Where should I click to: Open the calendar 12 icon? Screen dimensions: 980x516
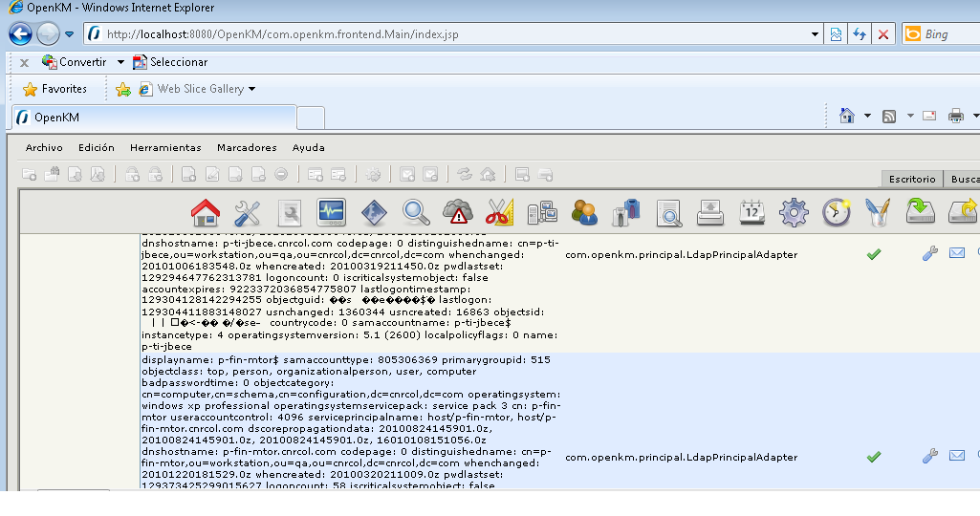pos(751,213)
